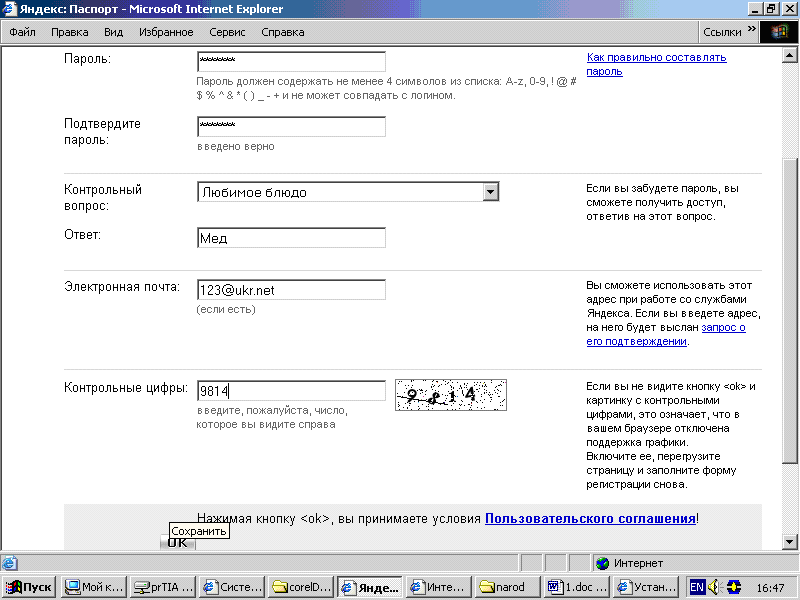
Task: Click the Ответ field containing Мед
Action: (x=291, y=238)
